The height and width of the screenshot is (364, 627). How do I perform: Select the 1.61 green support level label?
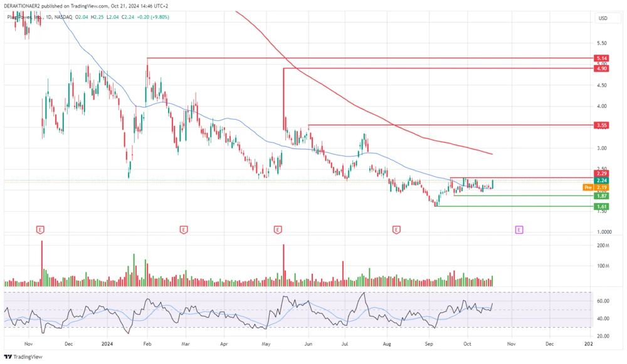point(601,206)
